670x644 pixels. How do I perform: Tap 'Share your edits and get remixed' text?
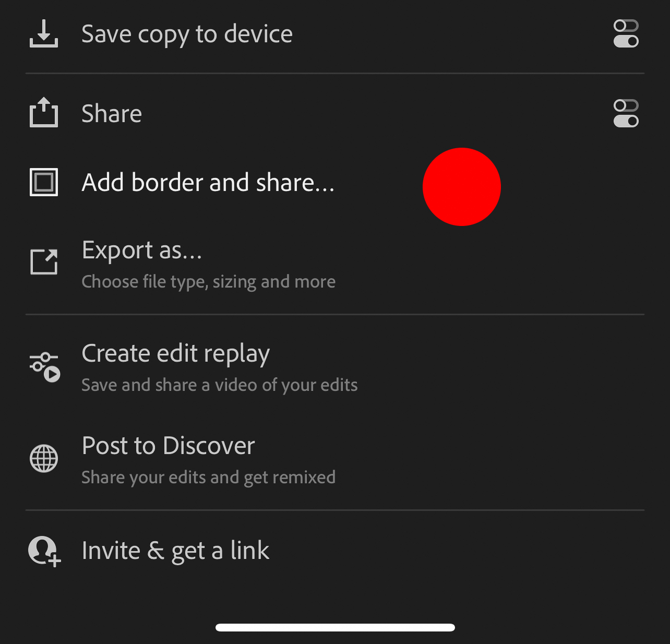(208, 478)
